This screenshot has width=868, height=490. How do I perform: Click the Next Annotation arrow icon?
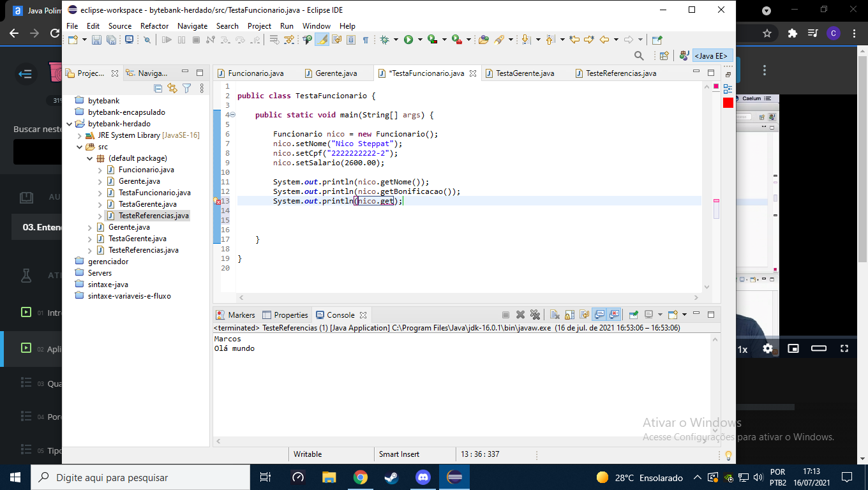pyautogui.click(x=526, y=40)
